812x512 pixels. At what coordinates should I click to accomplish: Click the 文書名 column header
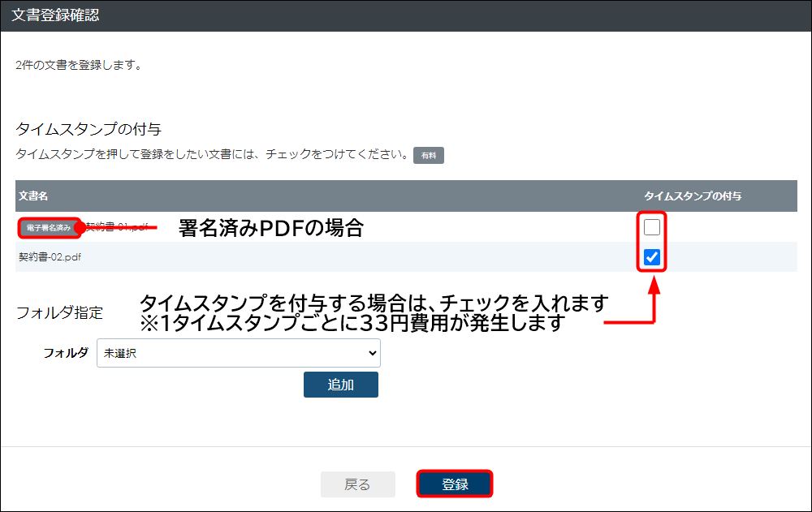point(34,196)
